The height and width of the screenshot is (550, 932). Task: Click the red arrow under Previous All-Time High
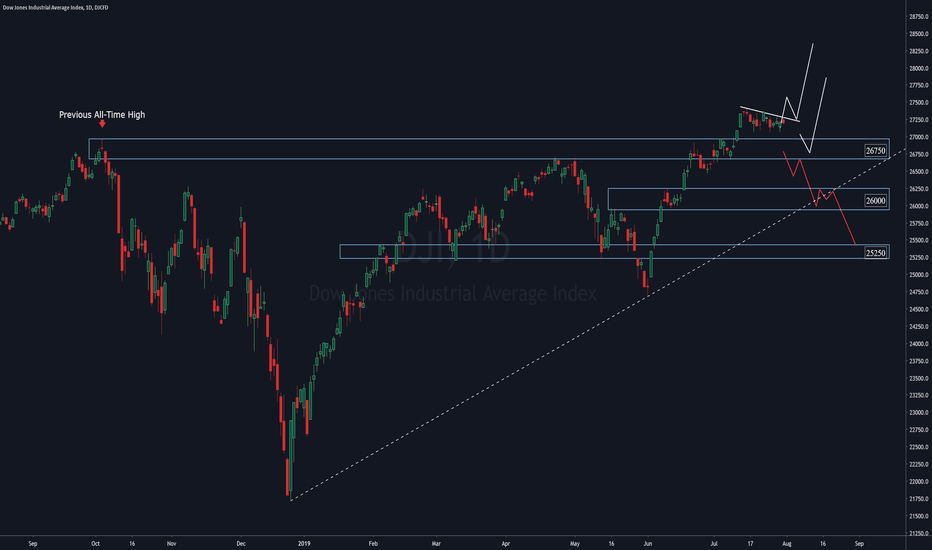[102, 124]
